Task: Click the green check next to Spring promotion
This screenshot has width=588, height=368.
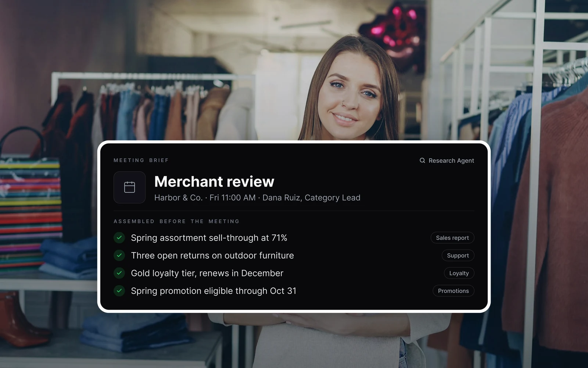Action: (x=119, y=291)
